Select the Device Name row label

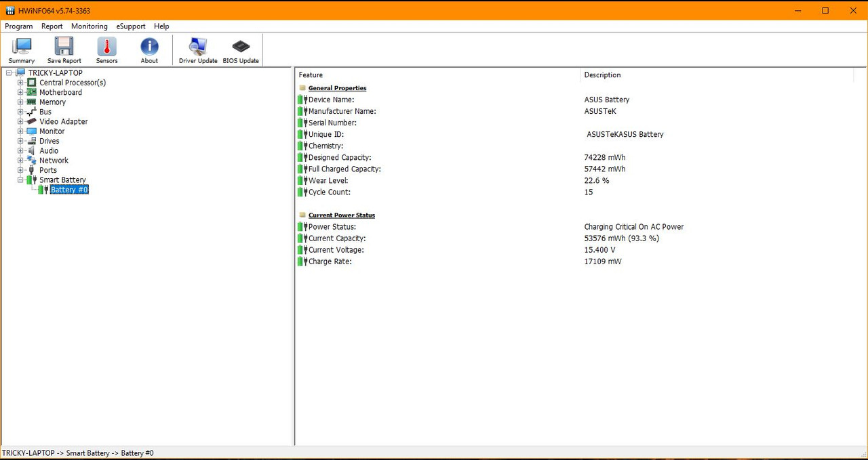click(x=332, y=100)
